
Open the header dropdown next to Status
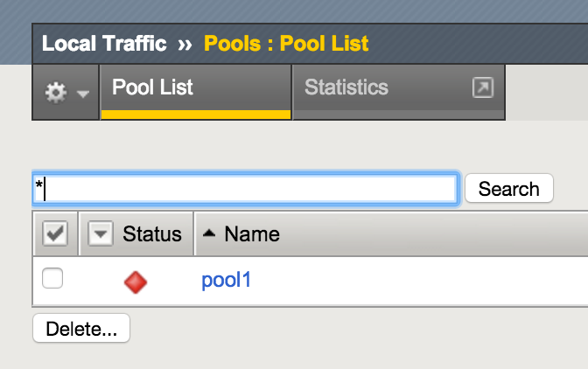(102, 233)
